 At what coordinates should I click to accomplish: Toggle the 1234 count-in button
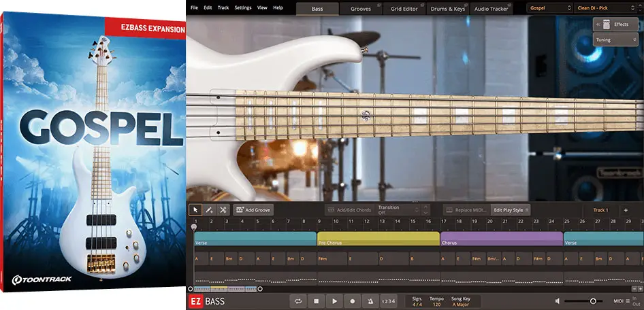click(388, 301)
